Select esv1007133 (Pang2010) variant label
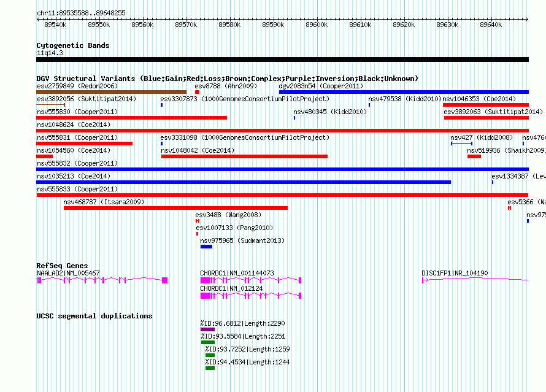546x392 pixels. (234, 228)
